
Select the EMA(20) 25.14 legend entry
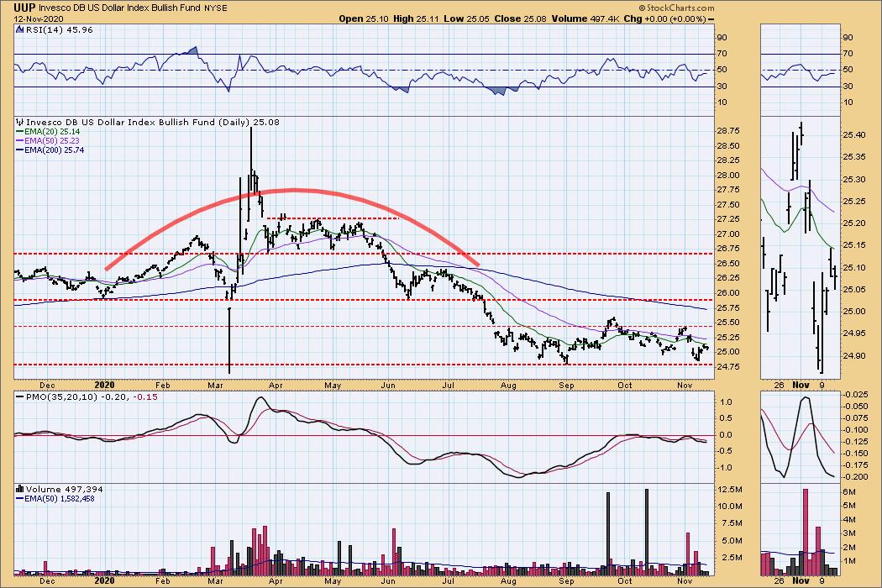tap(48, 132)
